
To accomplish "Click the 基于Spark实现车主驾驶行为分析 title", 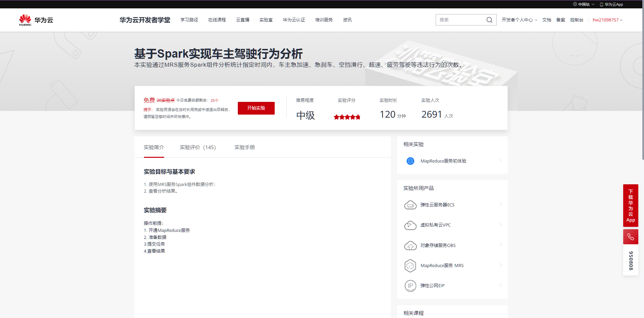I will 219,54.
